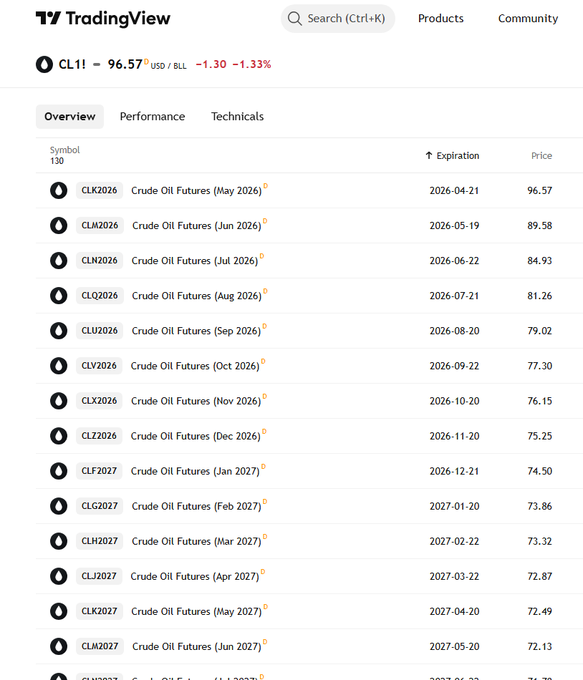583x680 pixels.
Task: Click the oil drop icon for CLV2026
Action: [59, 366]
